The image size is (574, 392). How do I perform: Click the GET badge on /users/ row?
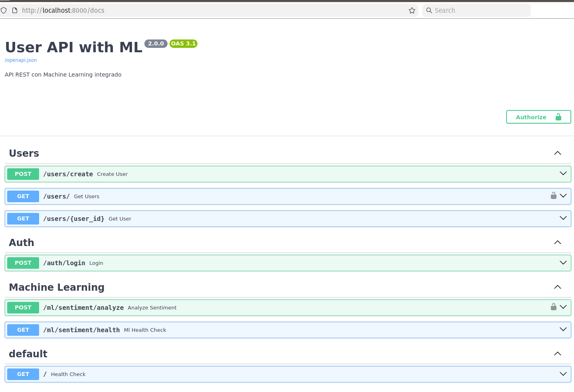pos(23,196)
